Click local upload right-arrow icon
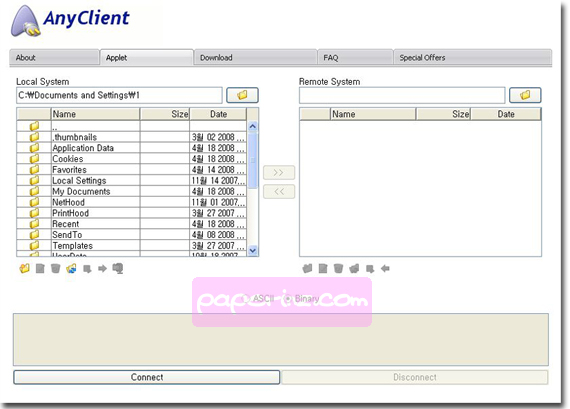The height and width of the screenshot is (409, 570). click(x=103, y=269)
